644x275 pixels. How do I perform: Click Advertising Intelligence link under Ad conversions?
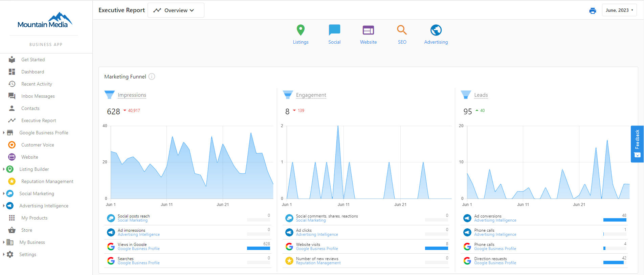point(495,221)
